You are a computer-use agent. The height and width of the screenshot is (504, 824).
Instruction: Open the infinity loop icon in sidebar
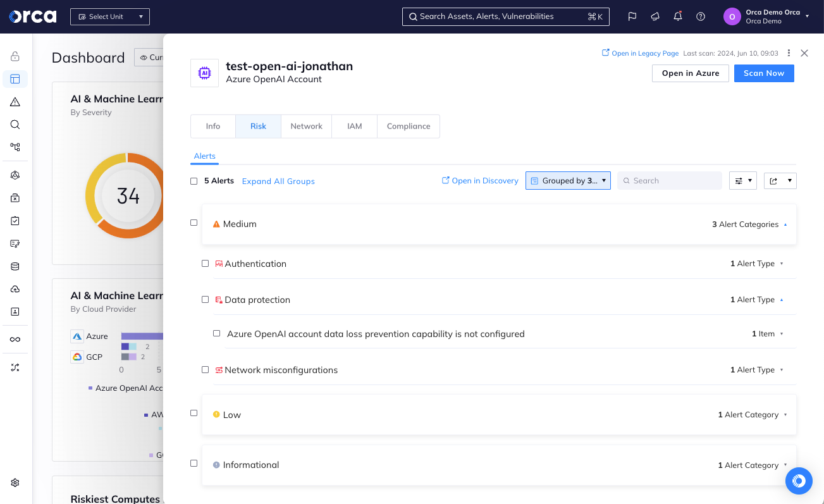pyautogui.click(x=15, y=340)
